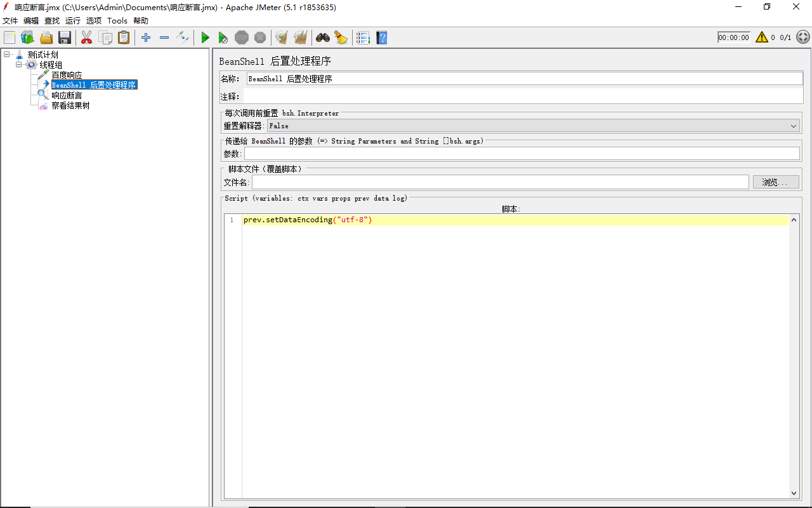Start the test with green play icon
Viewport: 812px width, 508px height.
205,38
